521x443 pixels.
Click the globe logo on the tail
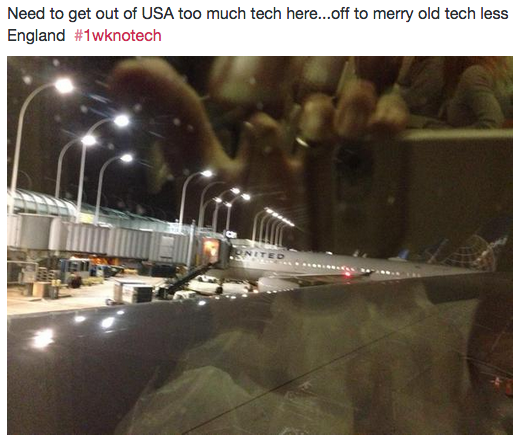[x=473, y=253]
